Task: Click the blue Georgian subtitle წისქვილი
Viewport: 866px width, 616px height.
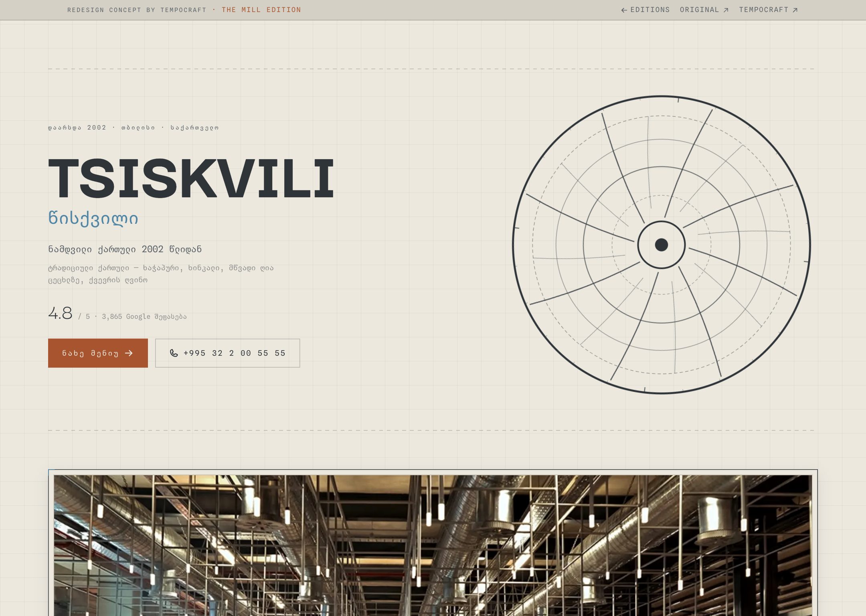Action: pyautogui.click(x=93, y=218)
